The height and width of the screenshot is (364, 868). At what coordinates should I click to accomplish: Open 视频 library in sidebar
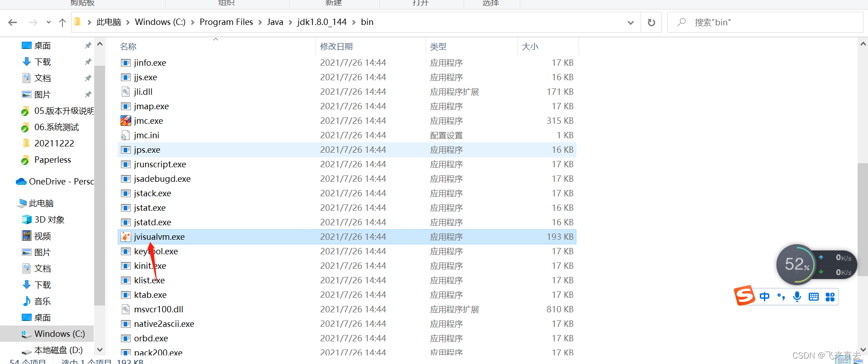point(43,236)
